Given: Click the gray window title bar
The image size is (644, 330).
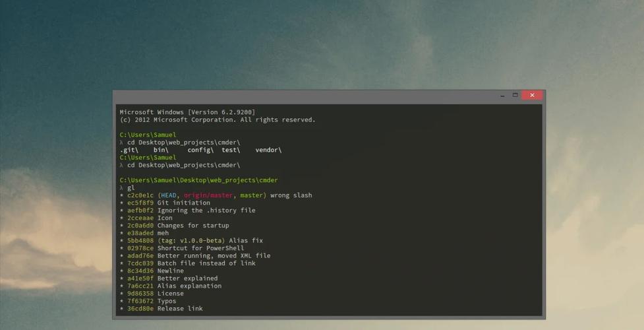Looking at the screenshot, I should pyautogui.click(x=304, y=96).
